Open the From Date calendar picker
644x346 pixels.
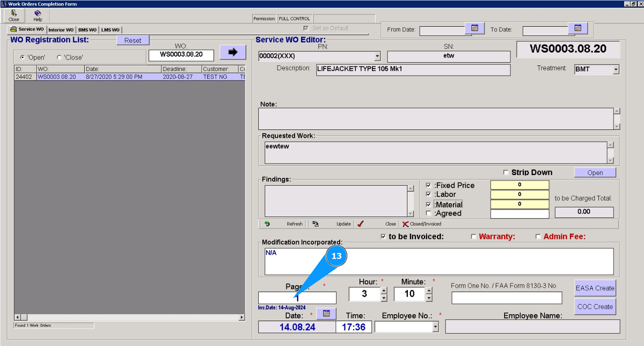pos(475,28)
